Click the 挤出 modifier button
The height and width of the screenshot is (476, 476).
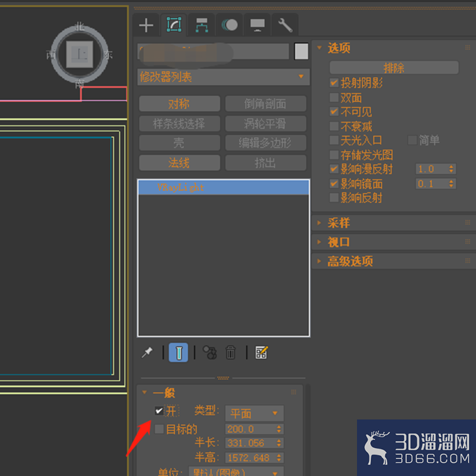[x=265, y=162]
